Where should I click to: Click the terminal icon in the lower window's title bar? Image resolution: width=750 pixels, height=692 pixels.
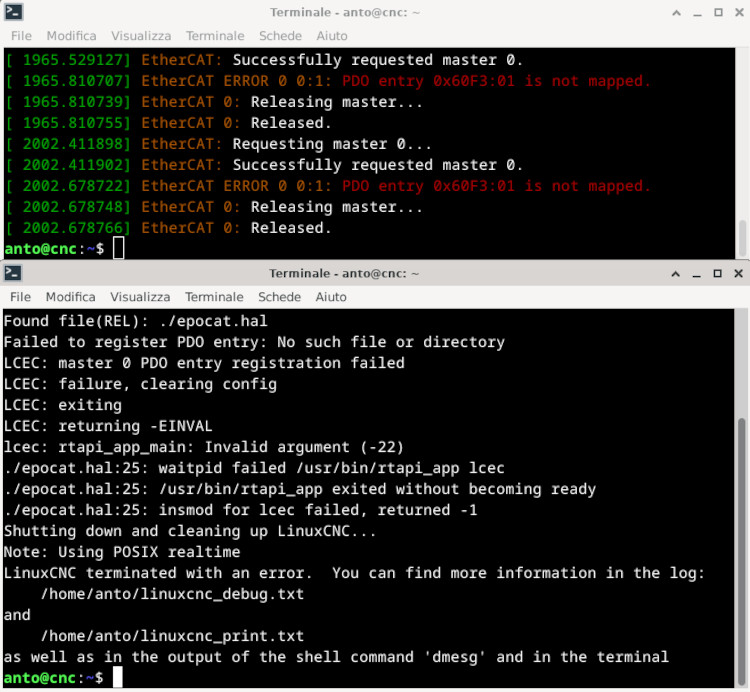(13, 273)
